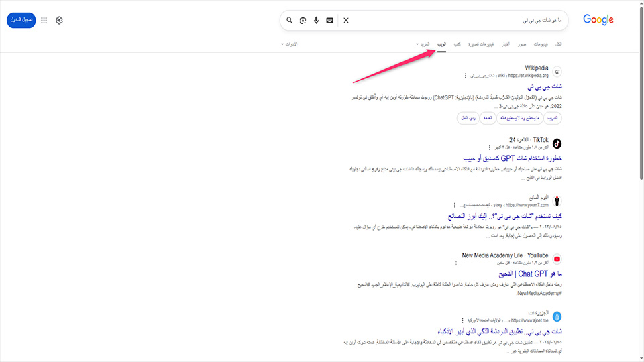Viewport: 644px width, 362px height.
Task: Click the اليوم السابع (youm7) favicon icon
Action: coord(557,201)
